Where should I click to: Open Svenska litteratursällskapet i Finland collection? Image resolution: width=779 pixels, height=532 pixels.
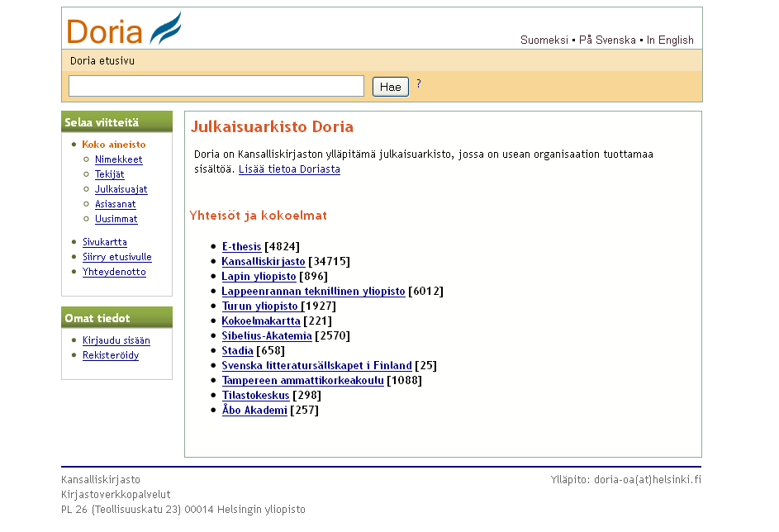[x=317, y=366]
